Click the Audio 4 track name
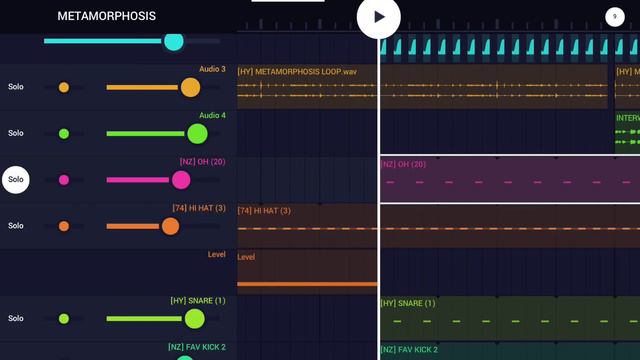The width and height of the screenshot is (640, 360). [x=212, y=116]
